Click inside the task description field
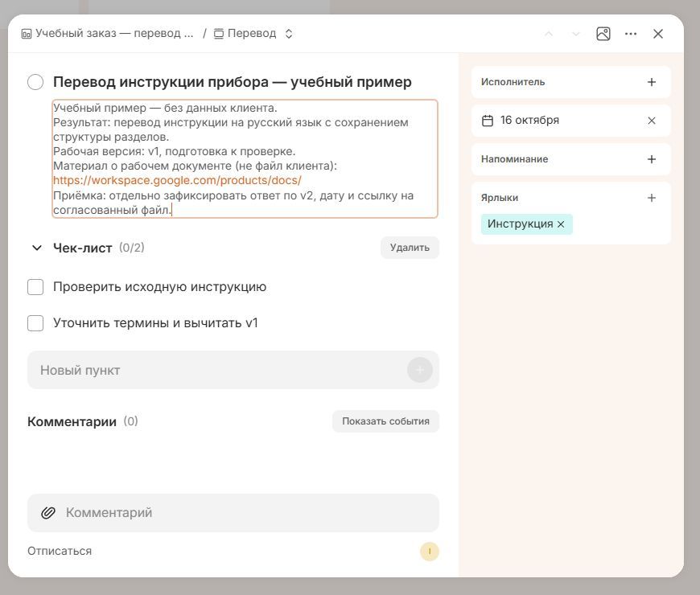The image size is (700, 595). click(x=245, y=158)
